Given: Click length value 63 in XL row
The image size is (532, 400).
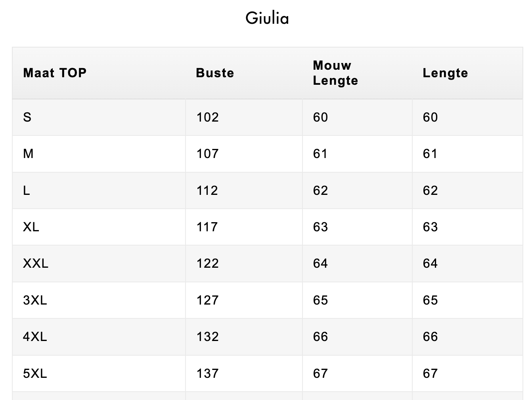Looking at the screenshot, I should (x=430, y=227).
